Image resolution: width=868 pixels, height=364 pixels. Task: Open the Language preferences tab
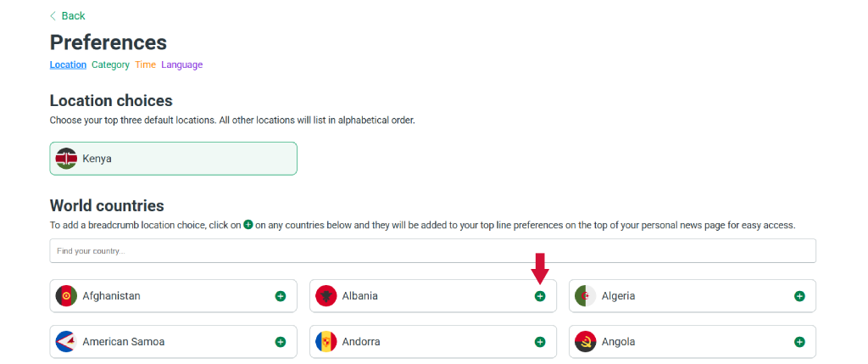pos(182,64)
